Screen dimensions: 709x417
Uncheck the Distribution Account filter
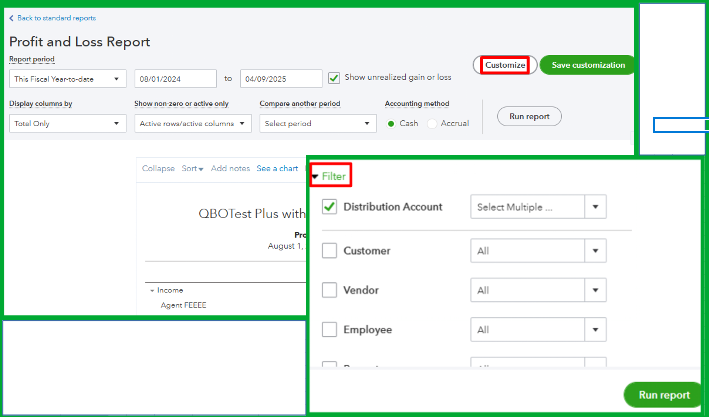coord(330,207)
